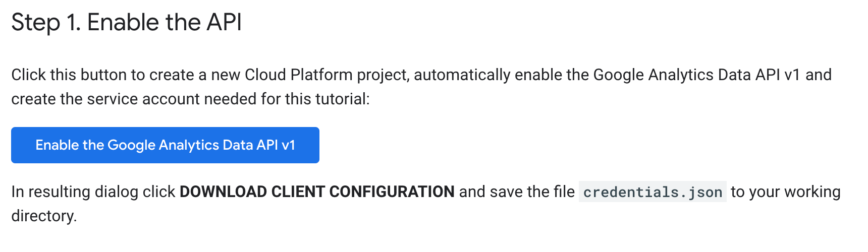Click the Enable the Google Analytics Data API v1 button
The image size is (868, 252).
[x=165, y=145]
